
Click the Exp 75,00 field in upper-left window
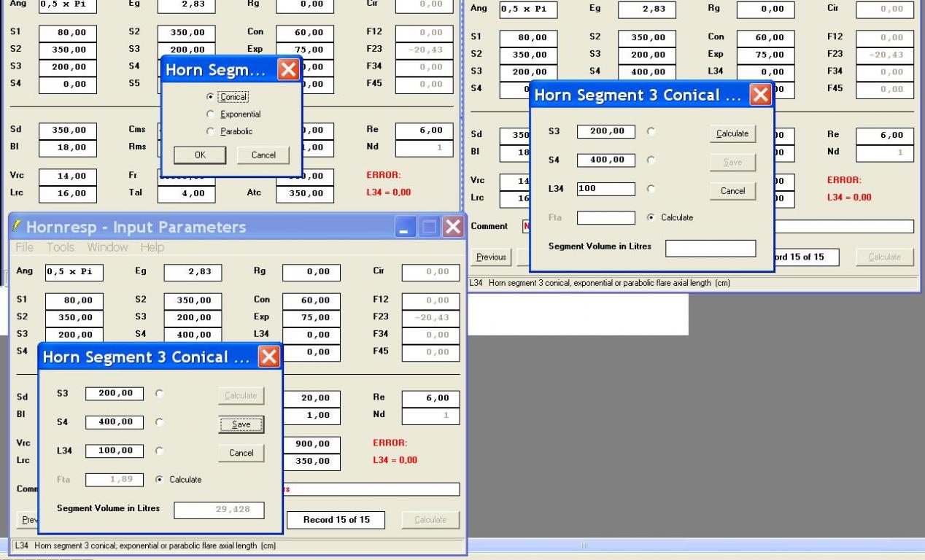coord(306,50)
